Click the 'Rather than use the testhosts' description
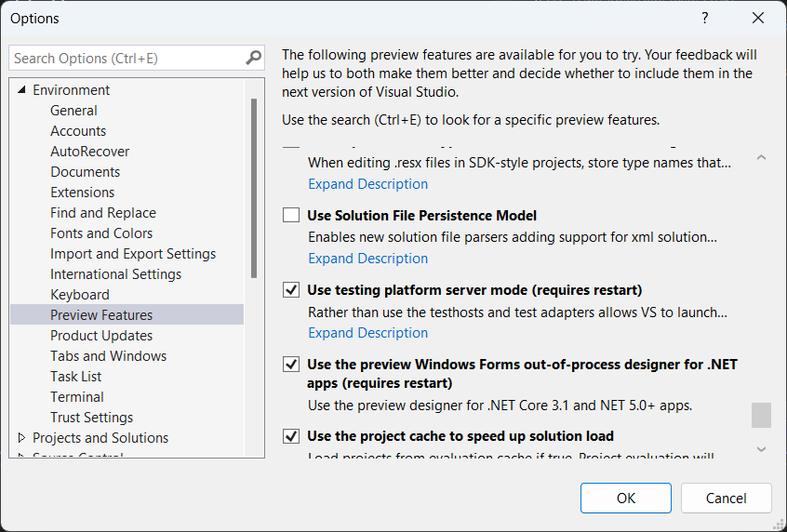787x532 pixels. point(517,313)
